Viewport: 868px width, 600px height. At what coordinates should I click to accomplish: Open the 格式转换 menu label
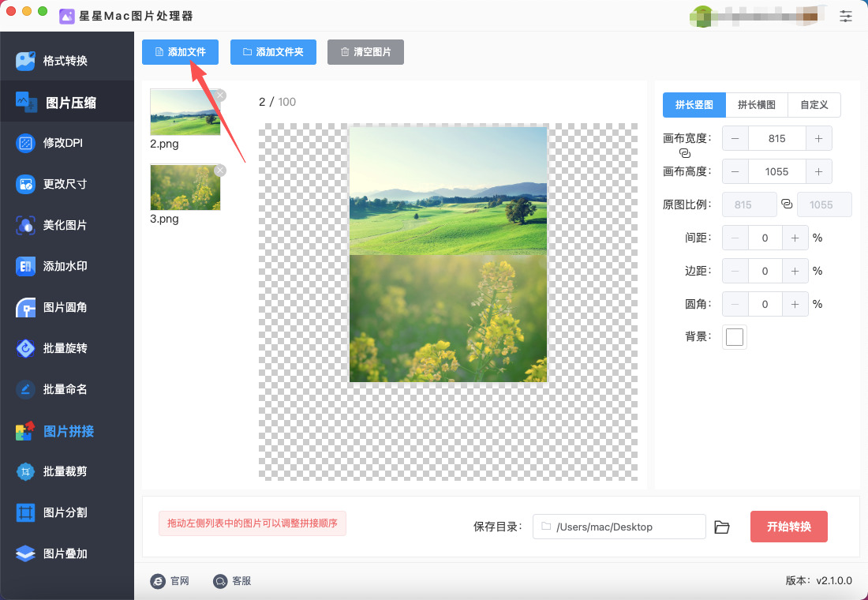[65, 60]
